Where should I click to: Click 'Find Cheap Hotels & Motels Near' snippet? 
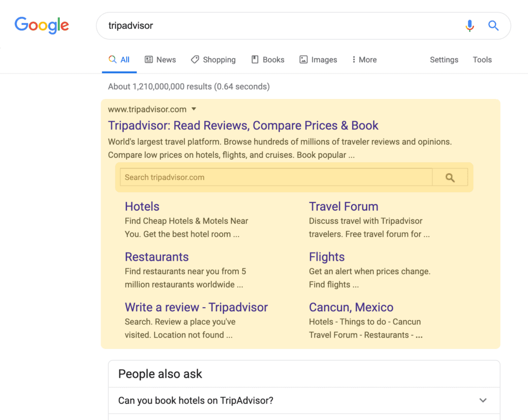pos(186,221)
